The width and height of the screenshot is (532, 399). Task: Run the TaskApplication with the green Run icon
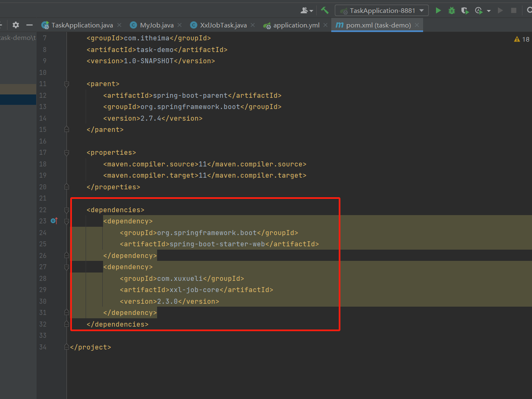point(438,10)
